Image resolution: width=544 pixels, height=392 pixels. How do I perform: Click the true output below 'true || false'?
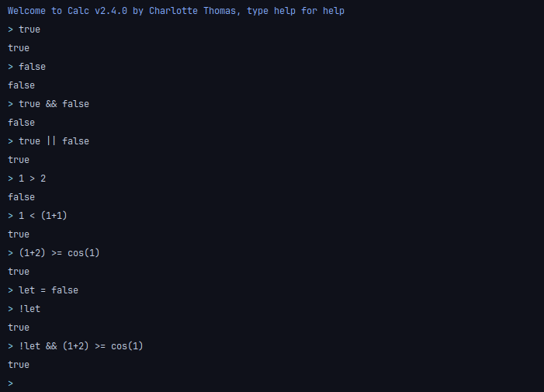pos(19,160)
